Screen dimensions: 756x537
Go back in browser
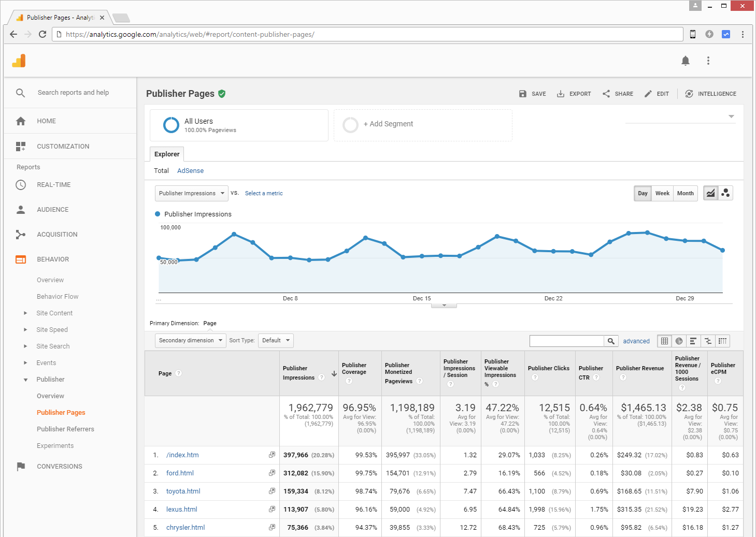pos(13,34)
